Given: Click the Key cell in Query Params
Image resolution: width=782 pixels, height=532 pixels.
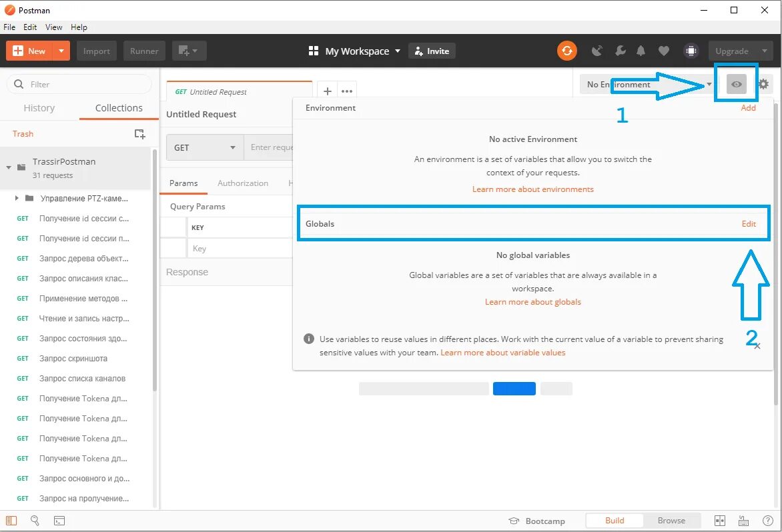Looking at the screenshot, I should 240,248.
